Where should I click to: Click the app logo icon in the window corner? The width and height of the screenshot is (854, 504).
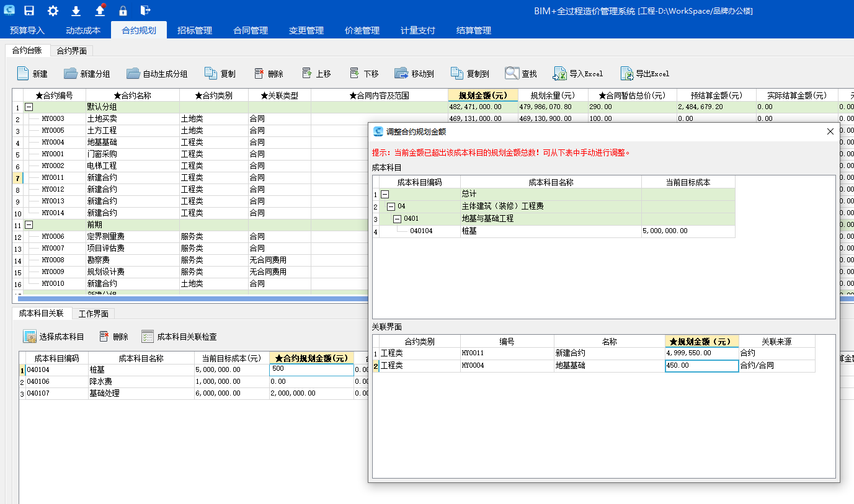[x=9, y=11]
